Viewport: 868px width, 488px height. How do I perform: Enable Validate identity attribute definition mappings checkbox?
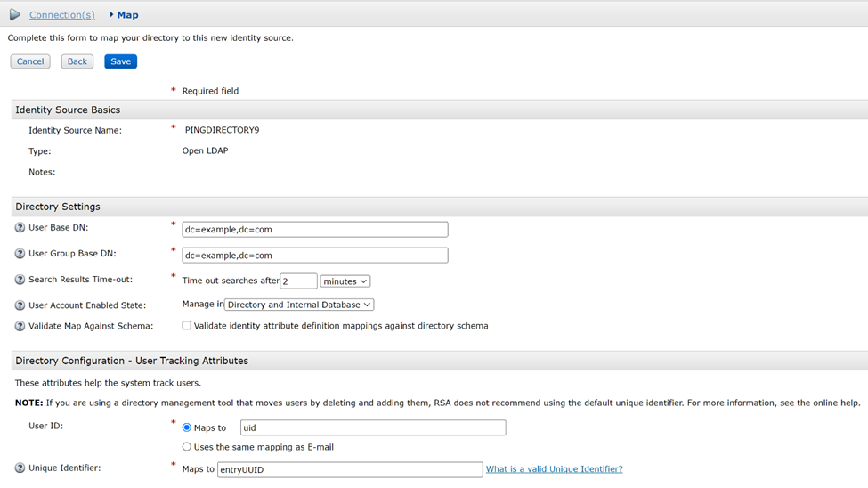pyautogui.click(x=187, y=326)
